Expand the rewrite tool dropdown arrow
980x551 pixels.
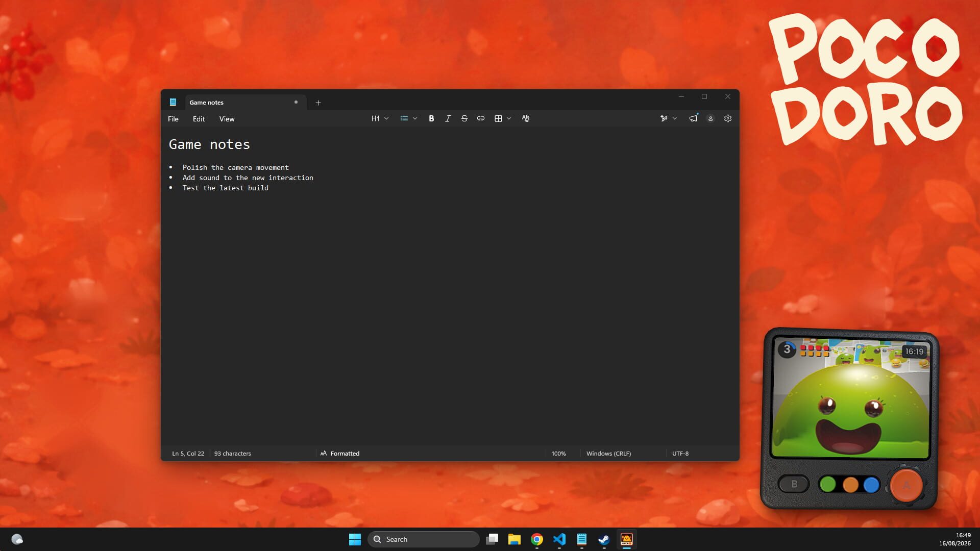pyautogui.click(x=675, y=118)
